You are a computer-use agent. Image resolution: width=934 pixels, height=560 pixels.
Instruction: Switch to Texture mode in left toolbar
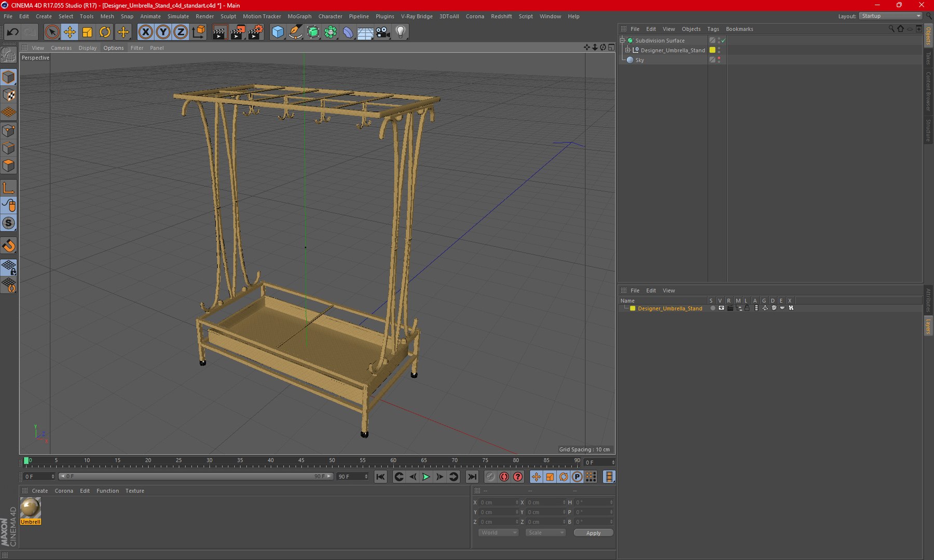9,95
